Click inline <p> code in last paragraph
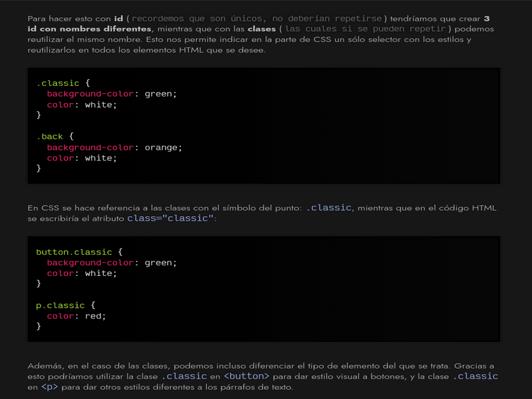532x399 pixels. 49,387
